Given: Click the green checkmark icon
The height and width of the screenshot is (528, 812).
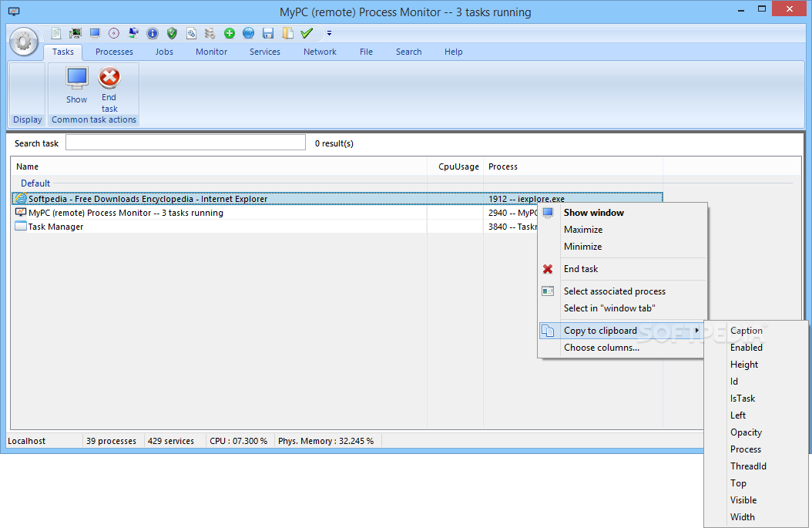Looking at the screenshot, I should (x=307, y=33).
